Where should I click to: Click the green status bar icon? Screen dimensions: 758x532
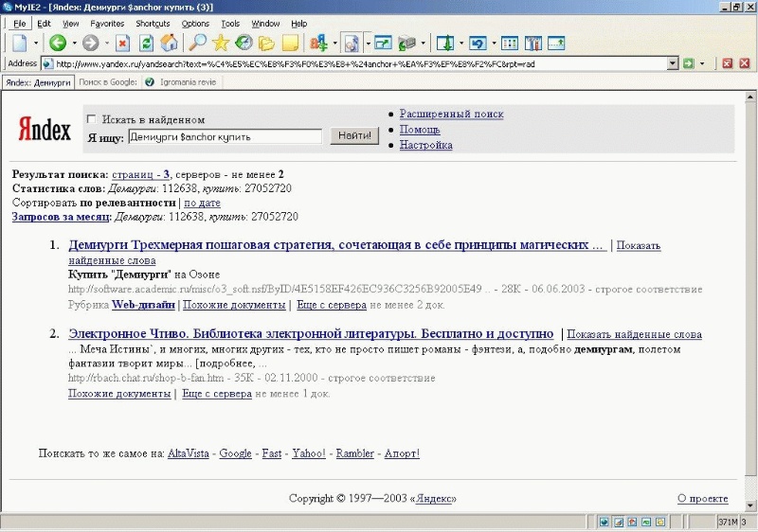tap(646, 522)
